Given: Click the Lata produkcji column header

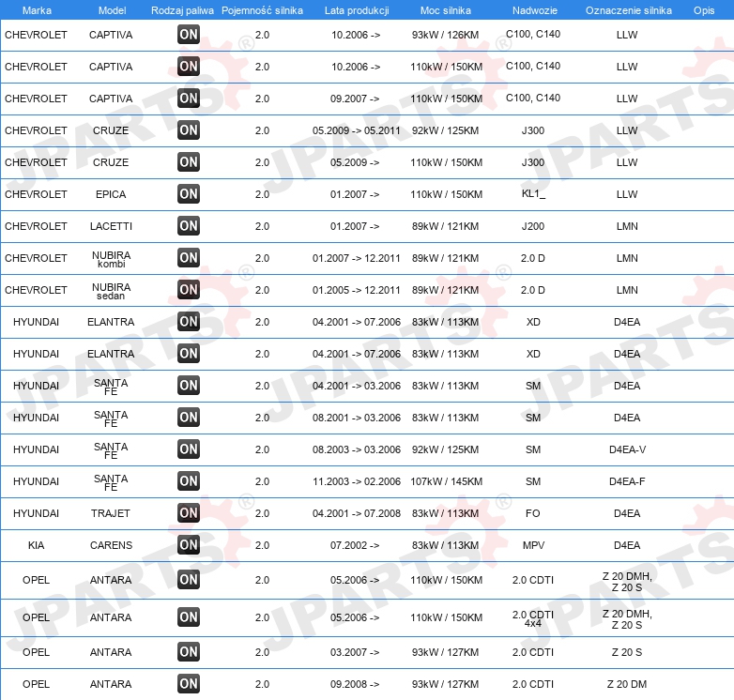Looking at the screenshot, I should pyautogui.click(x=357, y=10).
